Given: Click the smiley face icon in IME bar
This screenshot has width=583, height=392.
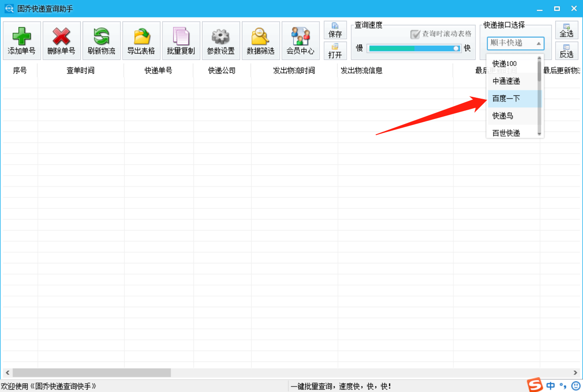Looking at the screenshot, I should [576, 386].
